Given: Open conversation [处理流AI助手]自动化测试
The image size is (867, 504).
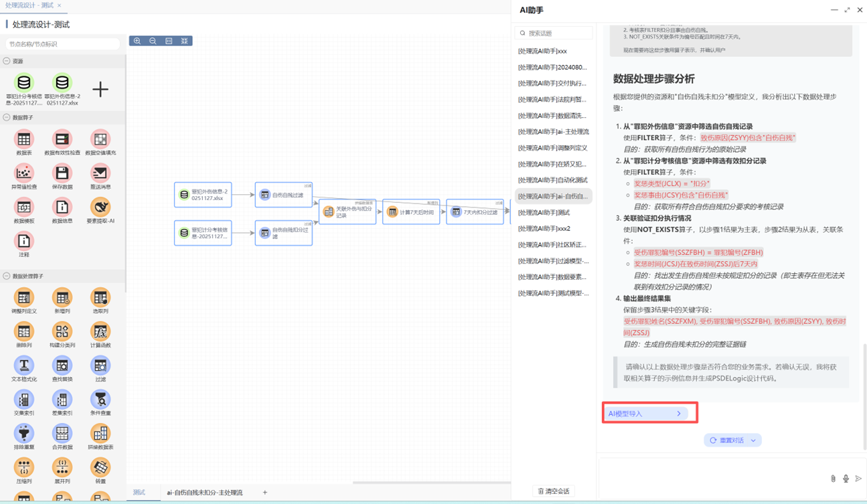Looking at the screenshot, I should tap(554, 180).
